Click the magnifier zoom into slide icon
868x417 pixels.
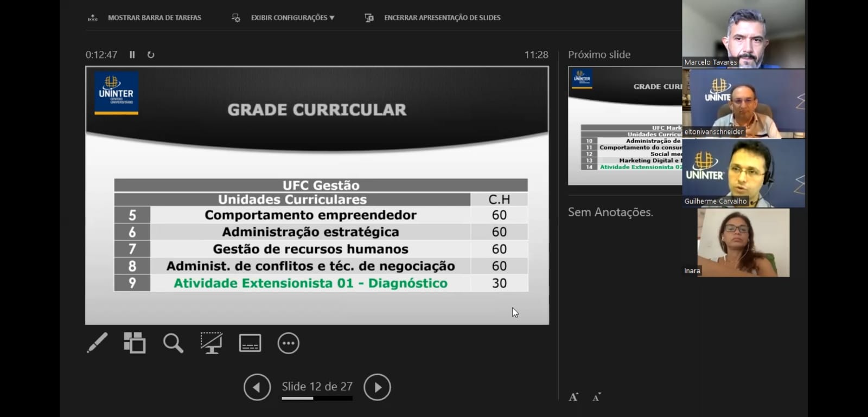(173, 343)
